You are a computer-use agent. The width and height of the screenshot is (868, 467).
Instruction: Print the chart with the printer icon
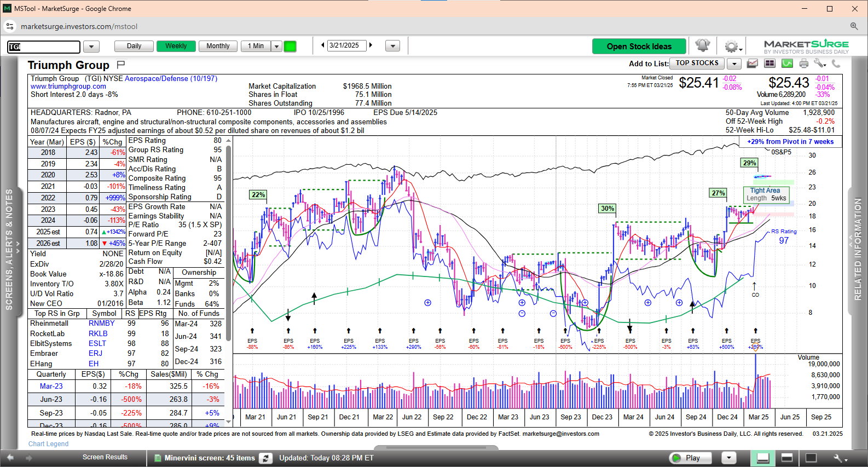(804, 64)
